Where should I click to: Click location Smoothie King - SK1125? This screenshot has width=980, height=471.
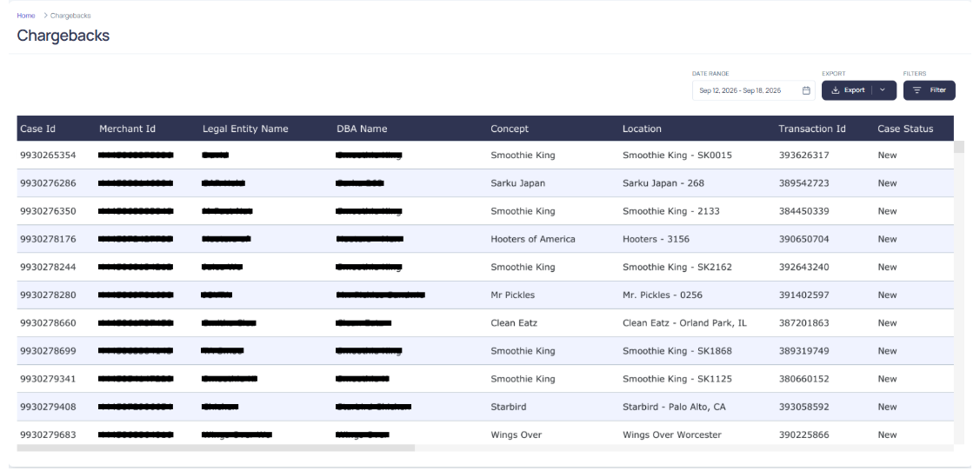pyautogui.click(x=677, y=379)
